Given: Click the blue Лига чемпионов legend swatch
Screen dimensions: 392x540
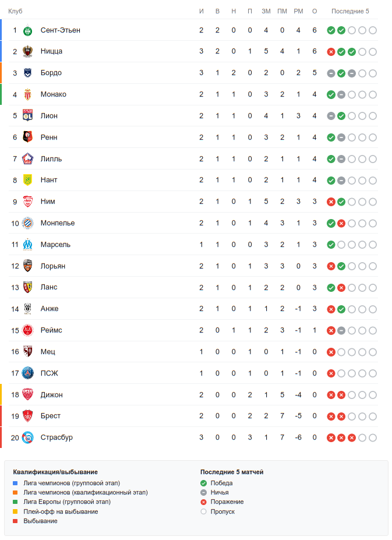Looking at the screenshot, I should click(16, 483).
